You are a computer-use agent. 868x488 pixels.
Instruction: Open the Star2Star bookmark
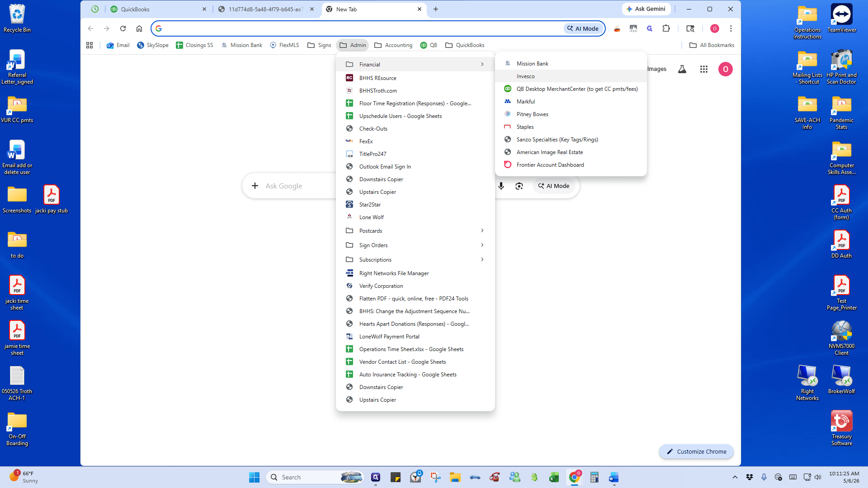pos(415,205)
